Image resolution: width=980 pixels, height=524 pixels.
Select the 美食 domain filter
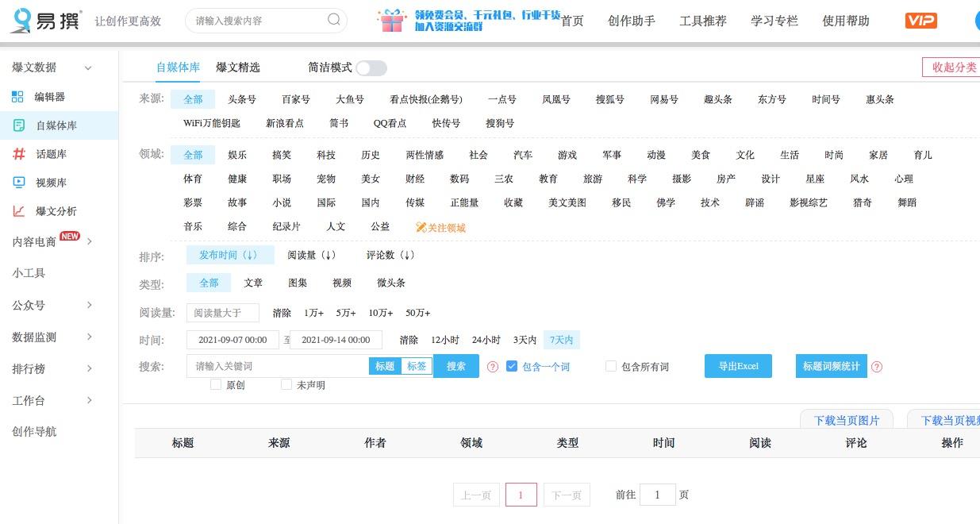(x=701, y=155)
